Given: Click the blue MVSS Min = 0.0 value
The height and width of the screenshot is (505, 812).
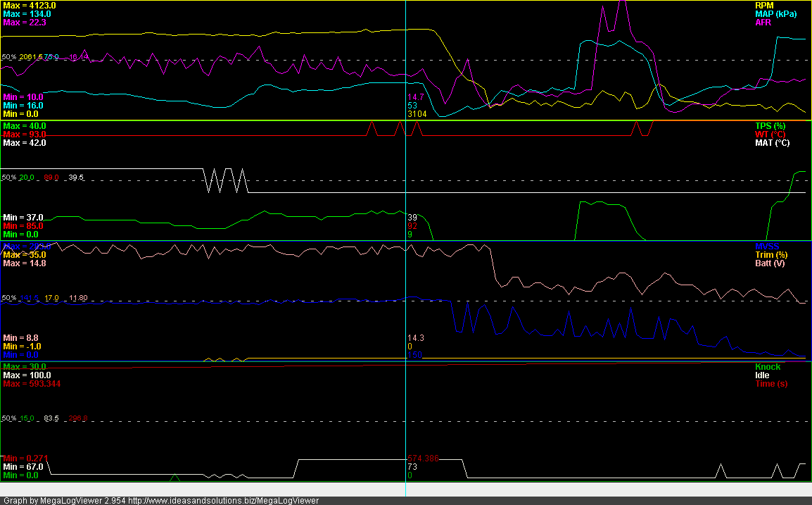Looking at the screenshot, I should 20,354.
